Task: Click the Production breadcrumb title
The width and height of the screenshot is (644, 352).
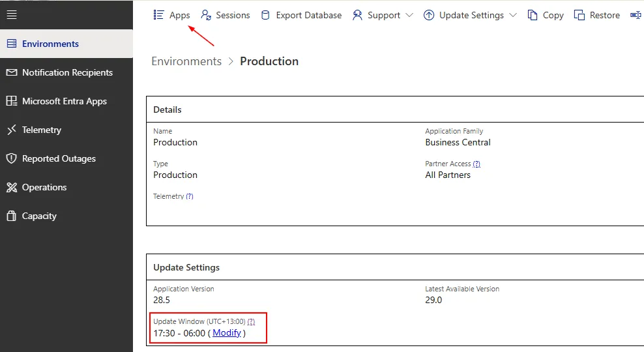Action: [x=269, y=61]
